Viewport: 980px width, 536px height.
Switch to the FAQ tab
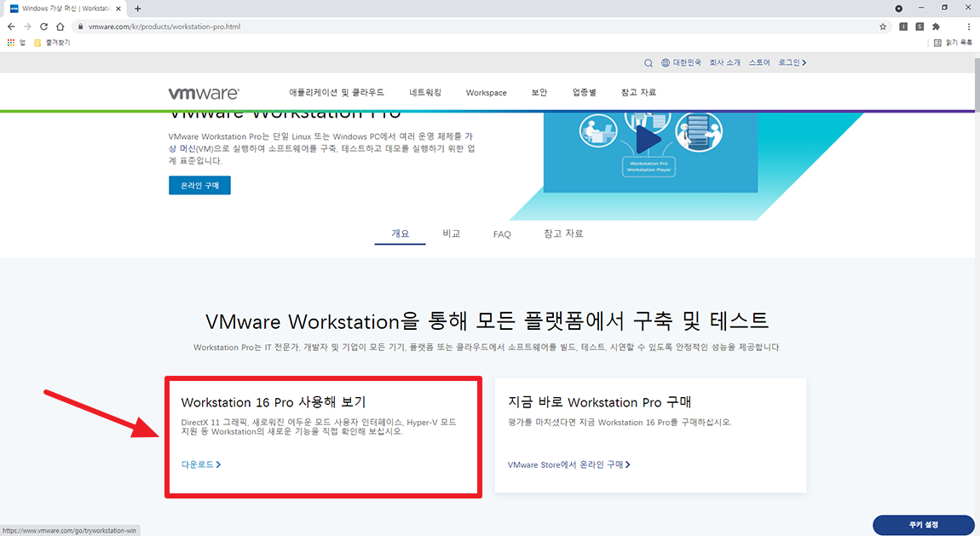(502, 234)
